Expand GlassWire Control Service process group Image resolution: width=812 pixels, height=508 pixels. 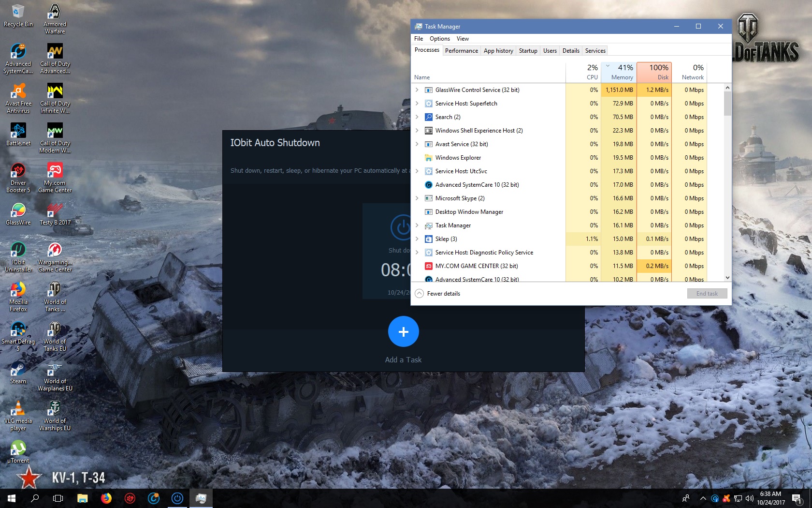[417, 90]
